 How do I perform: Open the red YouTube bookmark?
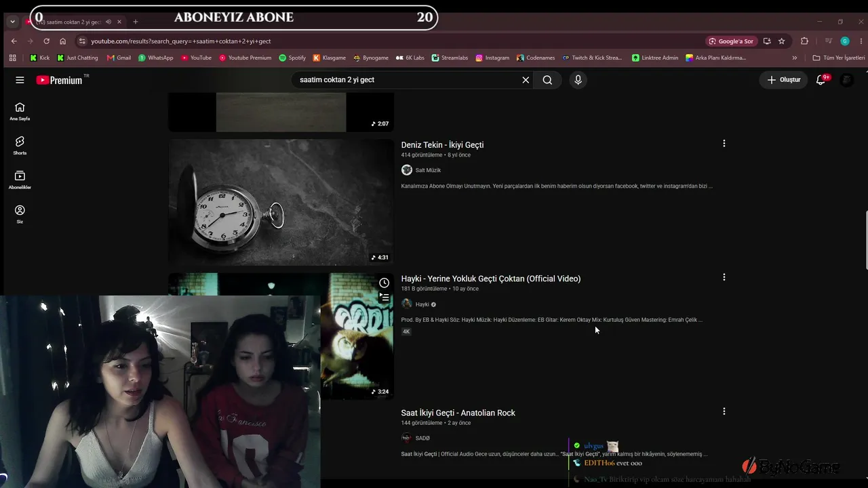(196, 58)
